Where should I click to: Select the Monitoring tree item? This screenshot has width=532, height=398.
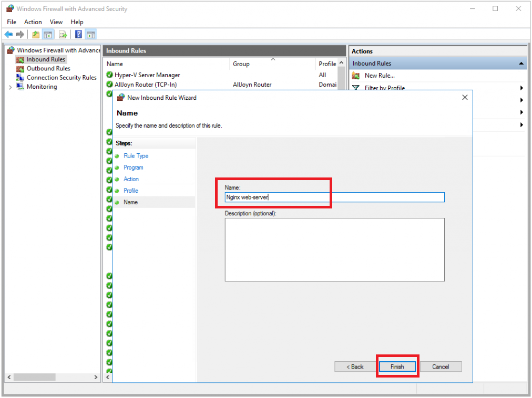tap(42, 87)
